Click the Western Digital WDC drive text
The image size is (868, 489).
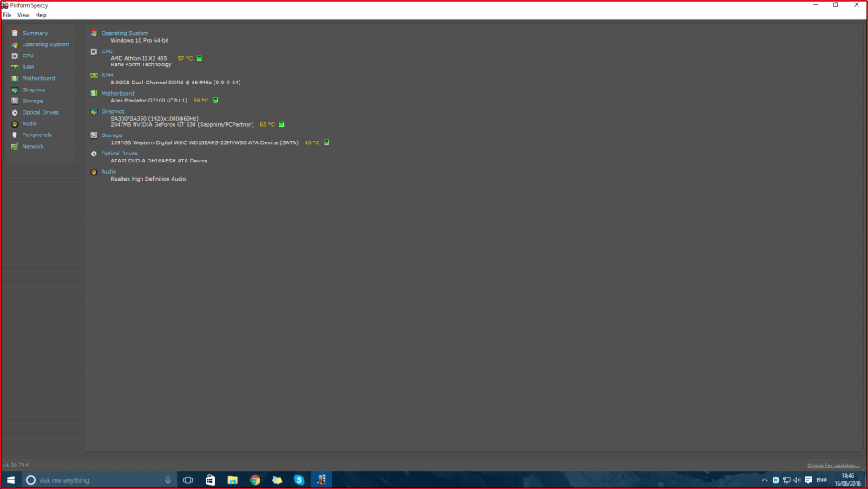coord(204,142)
